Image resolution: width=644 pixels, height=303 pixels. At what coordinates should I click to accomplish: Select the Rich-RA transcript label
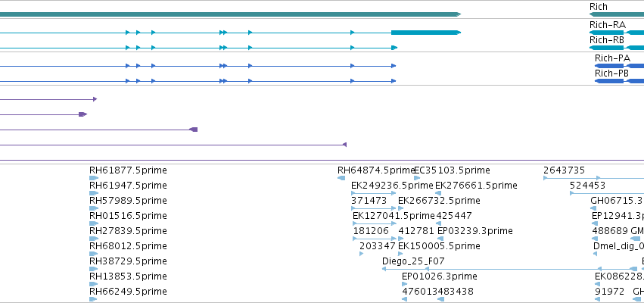tap(608, 25)
